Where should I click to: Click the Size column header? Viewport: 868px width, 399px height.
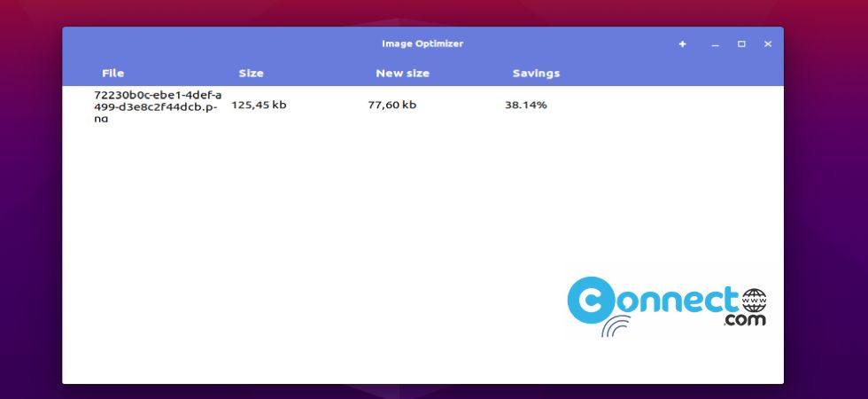251,73
